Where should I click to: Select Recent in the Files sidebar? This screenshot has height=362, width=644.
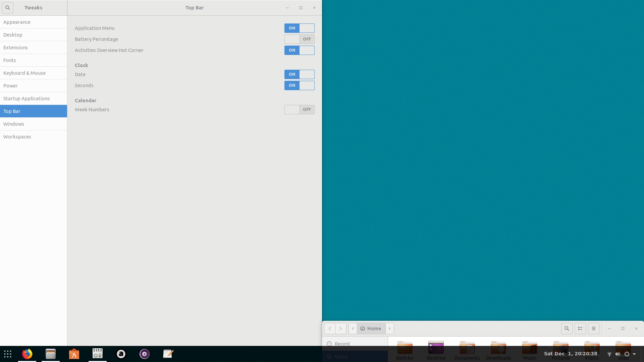[355, 344]
